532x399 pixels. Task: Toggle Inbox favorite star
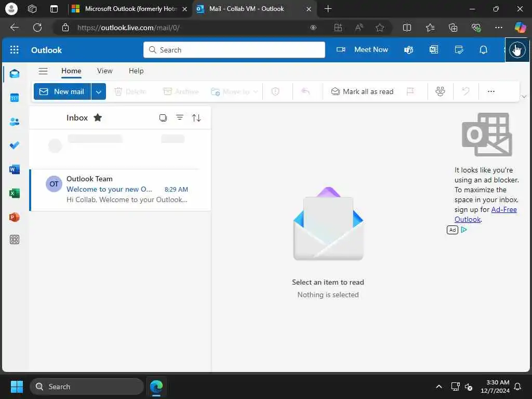tap(98, 118)
